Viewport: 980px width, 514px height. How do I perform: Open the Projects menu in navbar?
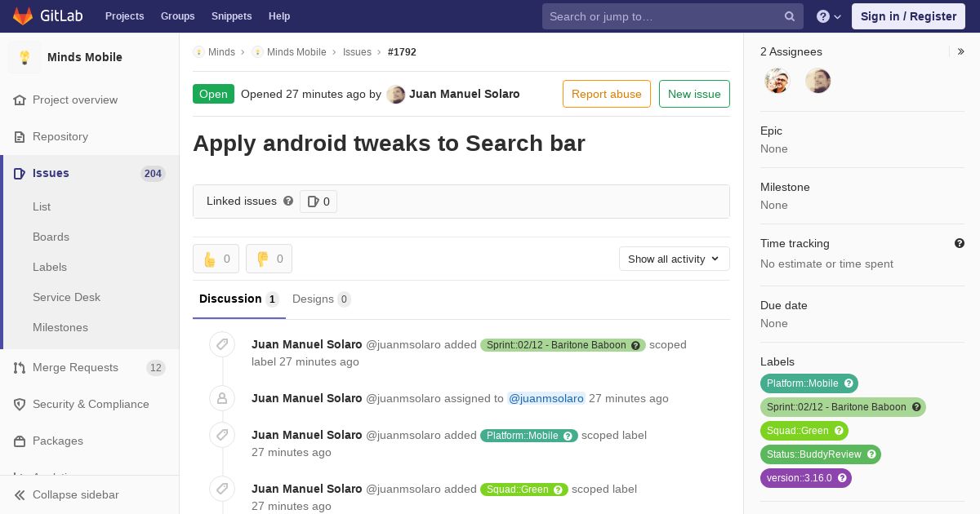coord(125,16)
